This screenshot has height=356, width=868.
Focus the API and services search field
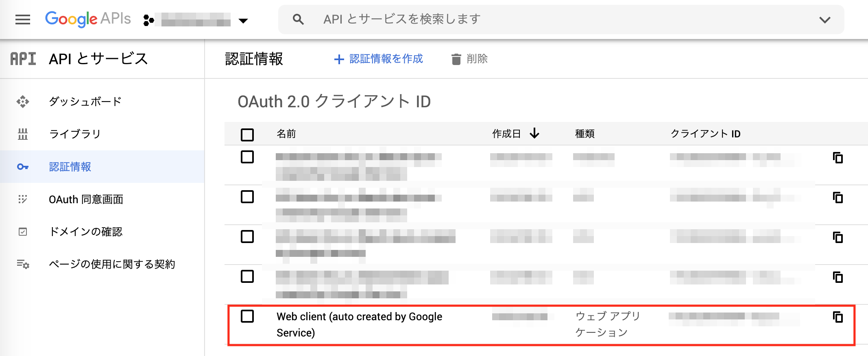pos(561,20)
